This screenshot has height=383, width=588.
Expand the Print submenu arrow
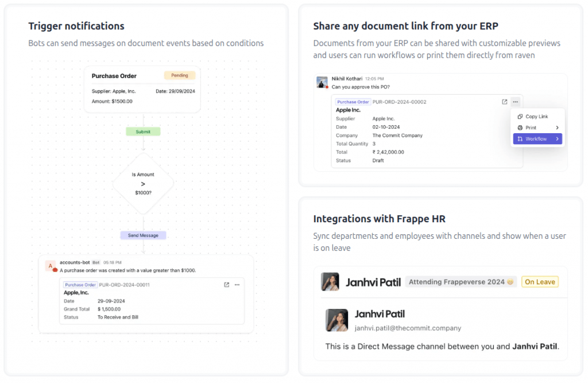pyautogui.click(x=557, y=127)
